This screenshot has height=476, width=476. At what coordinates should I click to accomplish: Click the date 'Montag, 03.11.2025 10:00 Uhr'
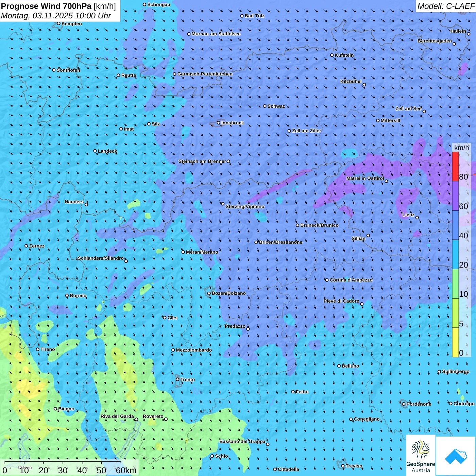pos(56,16)
